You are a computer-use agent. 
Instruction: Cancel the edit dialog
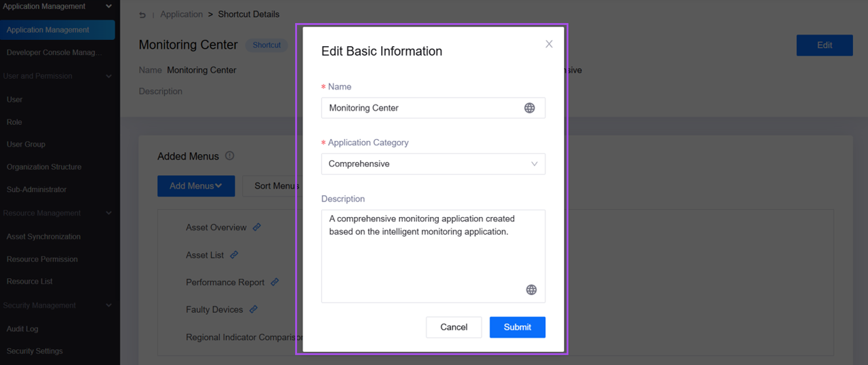(454, 327)
